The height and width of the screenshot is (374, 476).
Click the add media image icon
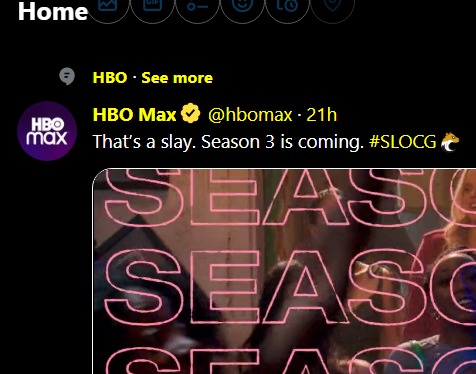[108, 4]
